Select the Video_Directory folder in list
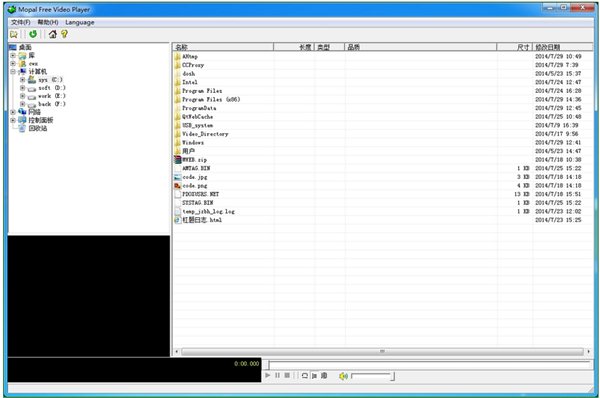The height and width of the screenshot is (398, 600). click(205, 134)
